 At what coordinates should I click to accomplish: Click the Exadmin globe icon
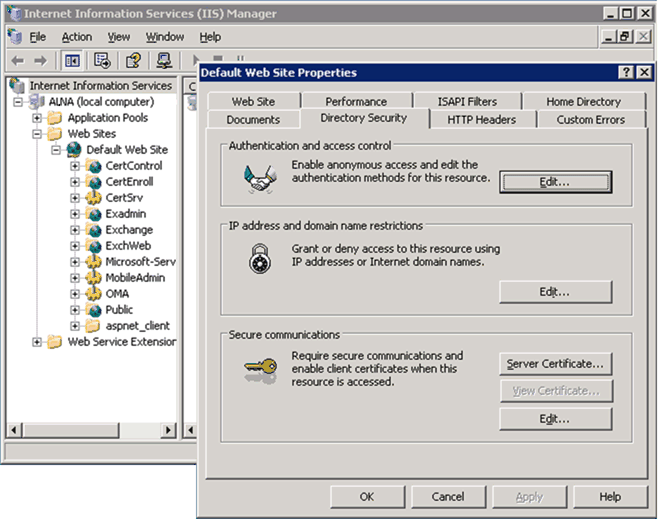tap(94, 214)
